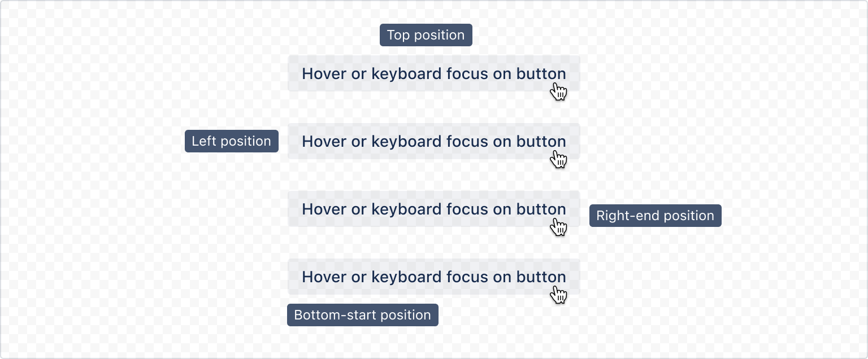
Task: Expand the tooltip left of the second button
Action: click(x=231, y=141)
